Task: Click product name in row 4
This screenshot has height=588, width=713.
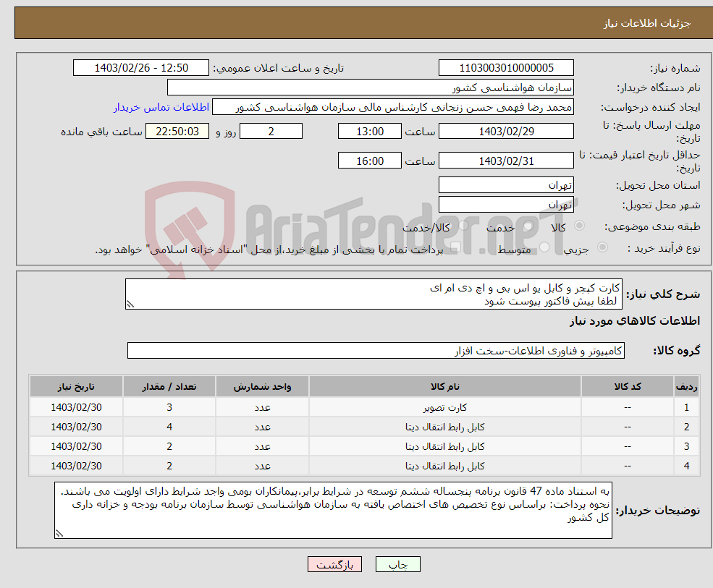Action: tap(445, 466)
